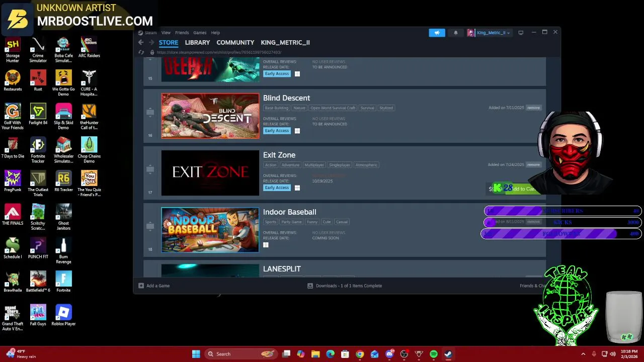
Task: Open R6 Tracker desktop shortcut
Action: click(x=63, y=182)
